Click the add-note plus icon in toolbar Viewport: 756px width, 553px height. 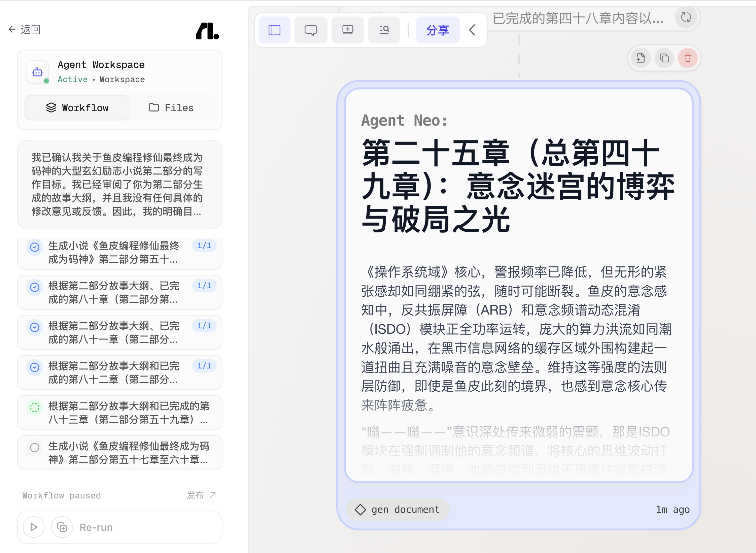point(347,30)
